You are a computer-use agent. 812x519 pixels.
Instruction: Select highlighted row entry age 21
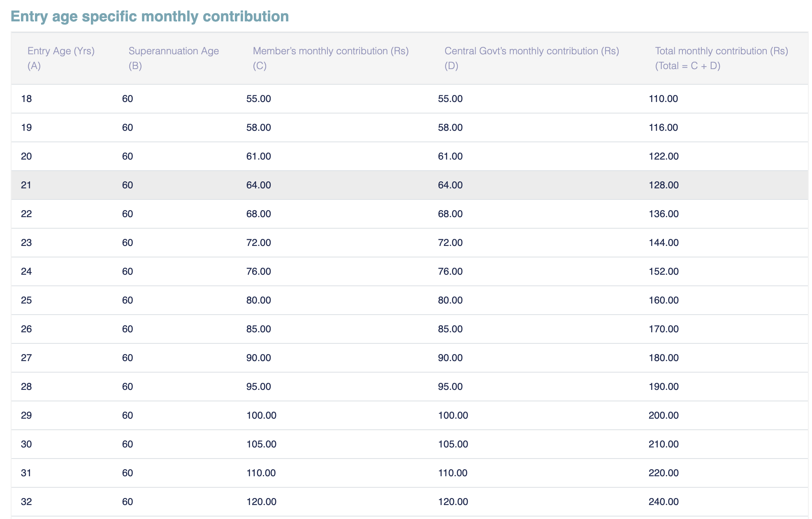pos(26,185)
